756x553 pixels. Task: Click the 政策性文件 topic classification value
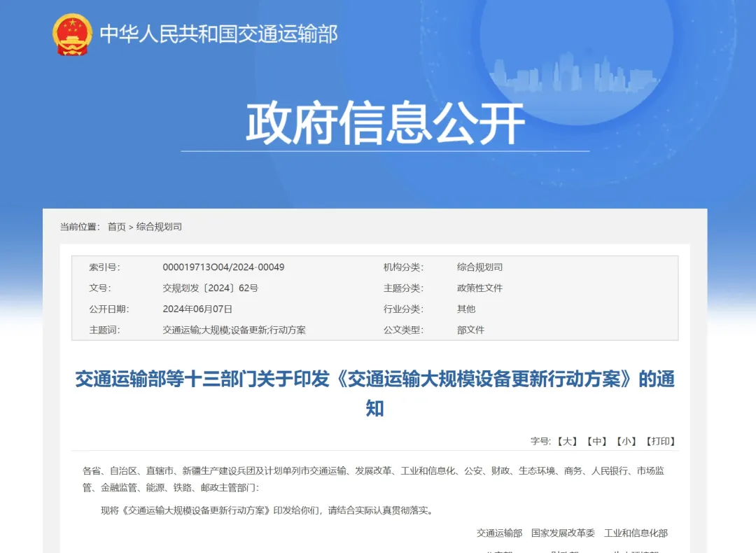click(479, 288)
